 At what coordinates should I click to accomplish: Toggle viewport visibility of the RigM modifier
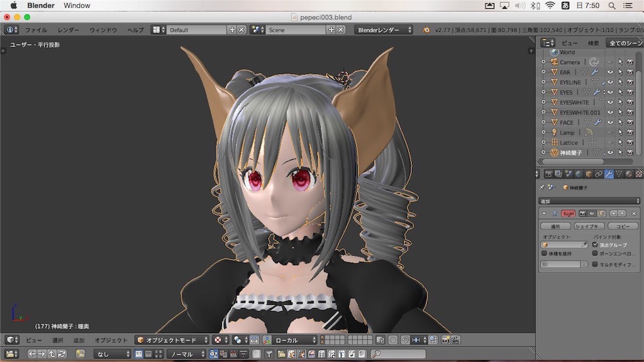[592, 214]
